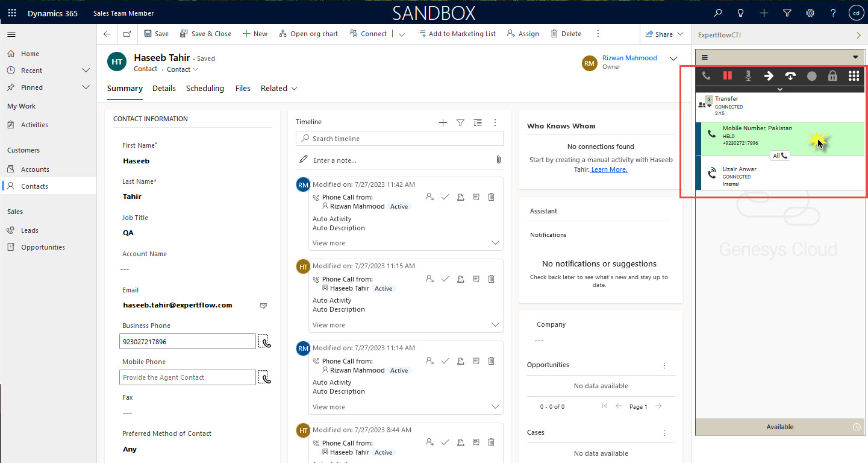Click the red Hold button in CTI toolbar
The image size is (868, 463).
pyautogui.click(x=728, y=76)
